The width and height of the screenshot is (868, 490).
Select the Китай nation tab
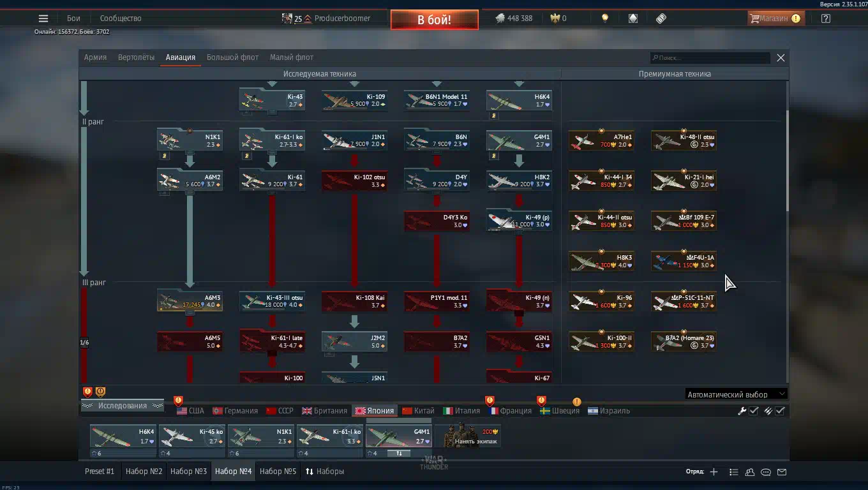(418, 411)
